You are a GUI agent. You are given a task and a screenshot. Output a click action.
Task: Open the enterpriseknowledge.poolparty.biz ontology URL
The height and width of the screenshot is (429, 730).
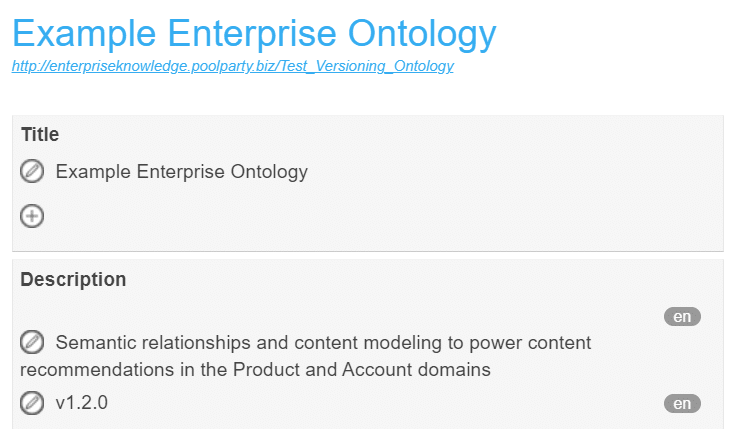coord(232,66)
